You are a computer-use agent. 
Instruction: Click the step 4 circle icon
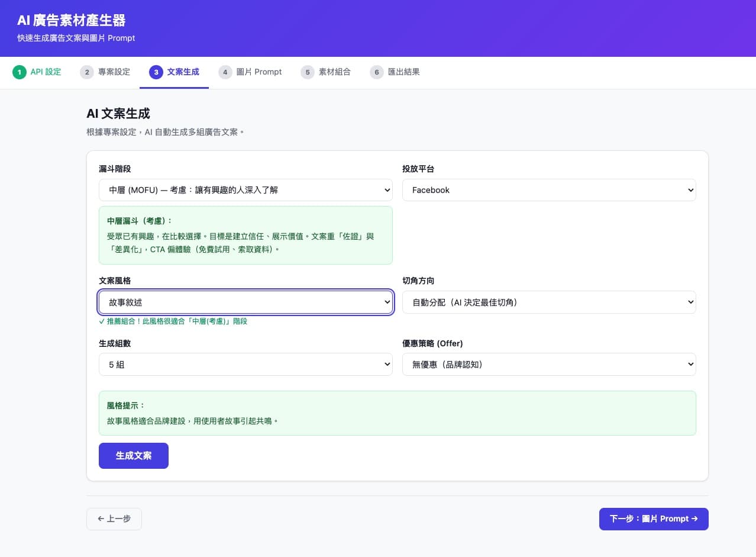pos(225,72)
